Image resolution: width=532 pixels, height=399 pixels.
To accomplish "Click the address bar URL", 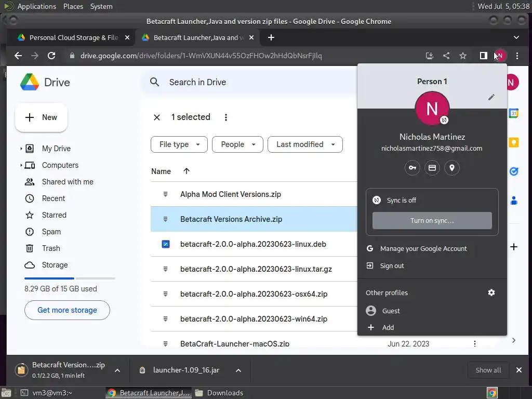I will pos(201,56).
